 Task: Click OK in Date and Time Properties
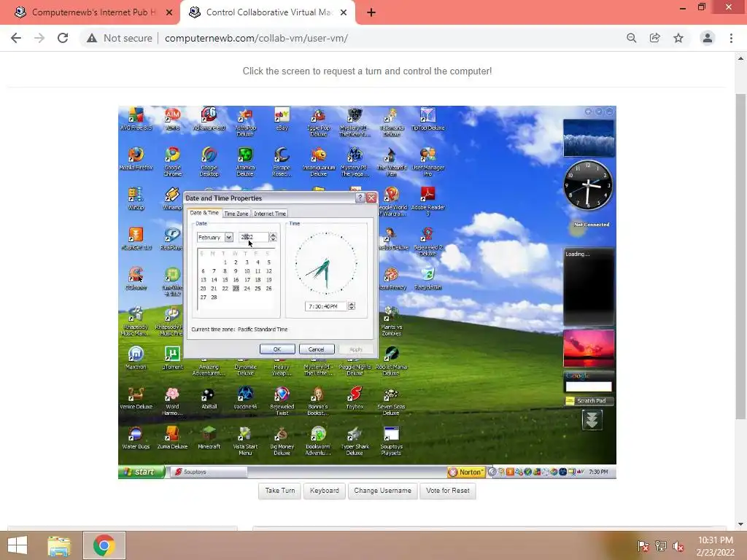click(x=277, y=349)
